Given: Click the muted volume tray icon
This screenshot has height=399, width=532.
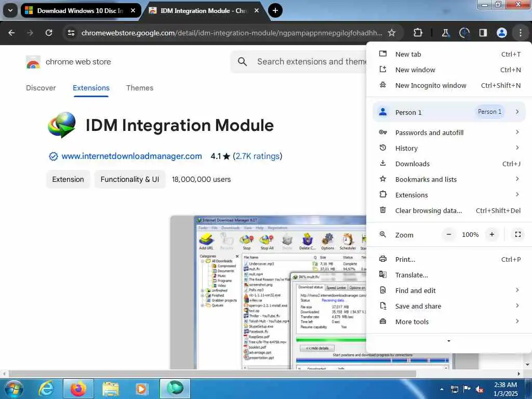Looking at the screenshot, I should pyautogui.click(x=480, y=389).
